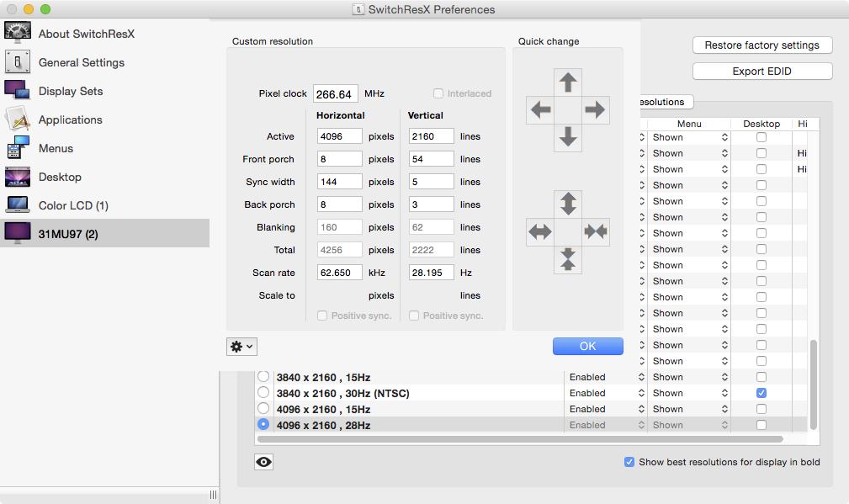Image resolution: width=849 pixels, height=504 pixels.
Task: Click Restore factory settings button
Action: coord(762,45)
